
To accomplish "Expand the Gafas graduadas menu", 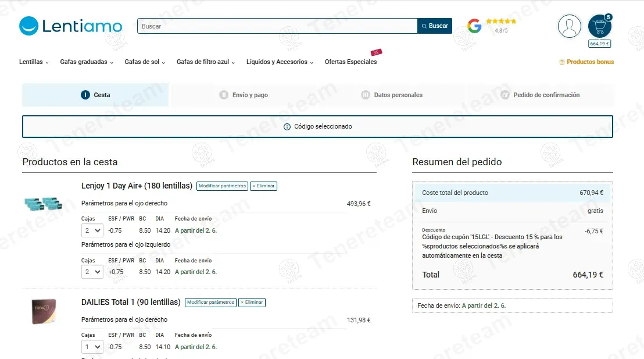I will (87, 62).
